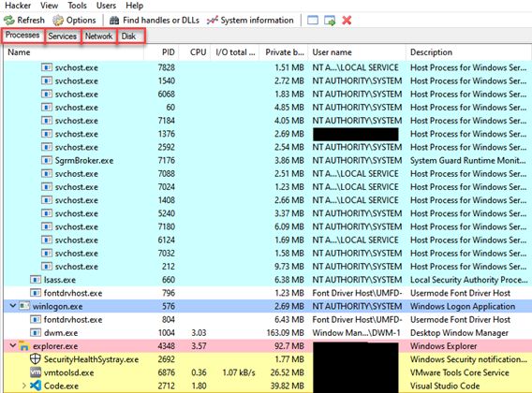Viewport: 532px width, 393px height.
Task: Open System information graph window
Action: [x=250, y=21]
